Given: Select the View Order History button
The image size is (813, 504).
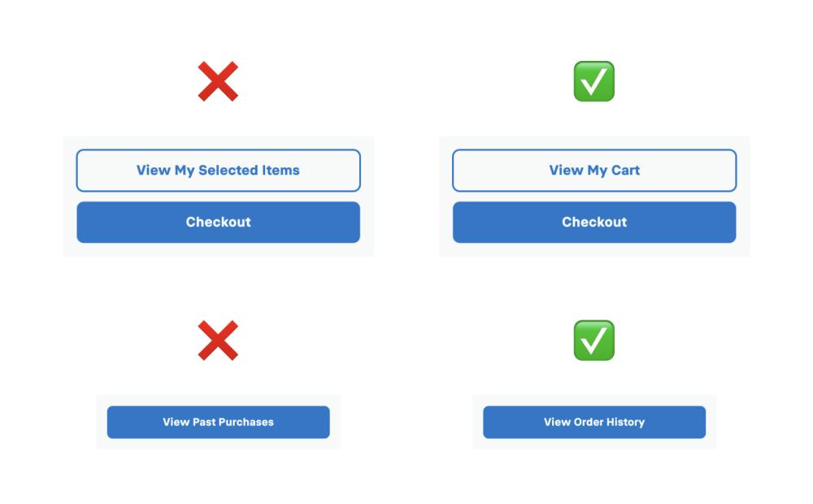Looking at the screenshot, I should 594,422.
